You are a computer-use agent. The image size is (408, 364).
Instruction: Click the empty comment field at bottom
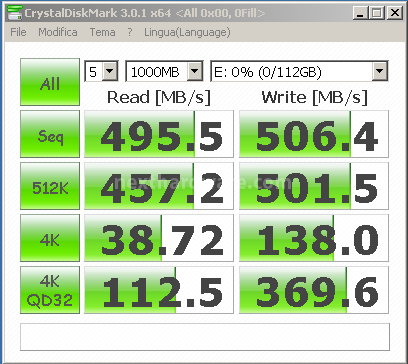pyautogui.click(x=205, y=337)
